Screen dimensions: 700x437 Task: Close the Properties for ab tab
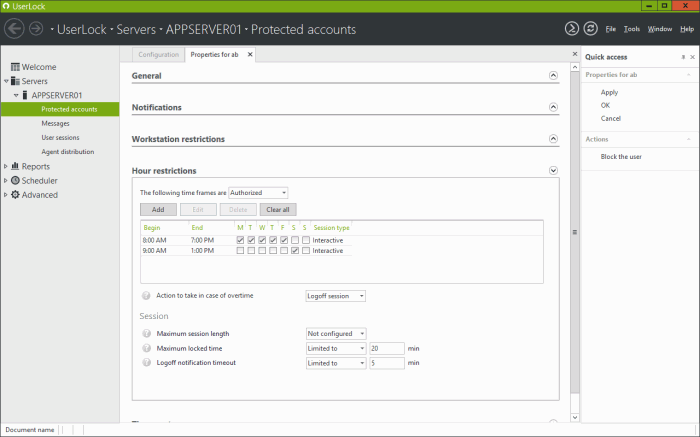[250, 54]
